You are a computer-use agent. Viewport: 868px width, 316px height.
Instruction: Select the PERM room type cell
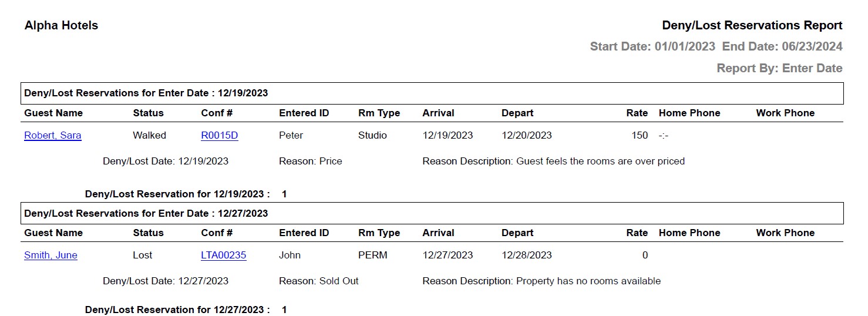(x=372, y=256)
